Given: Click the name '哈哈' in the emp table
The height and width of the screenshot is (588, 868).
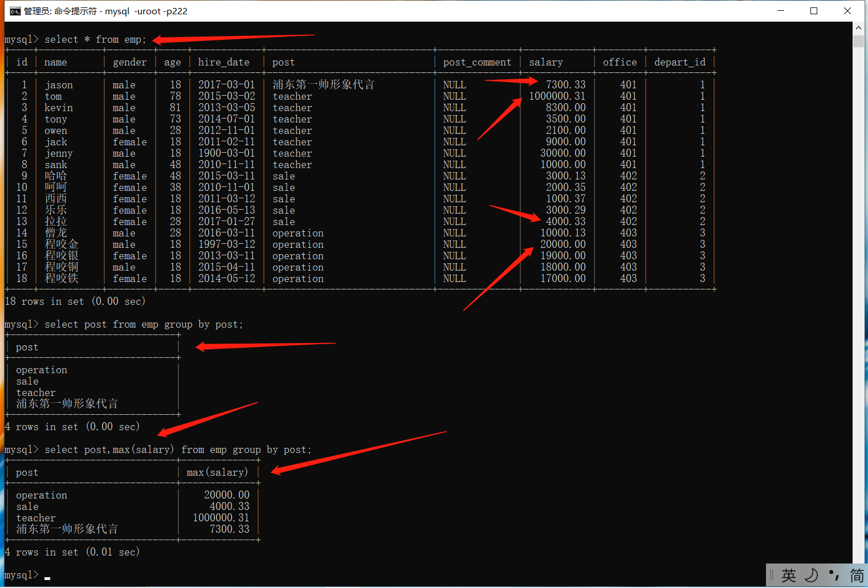Looking at the screenshot, I should point(56,176).
